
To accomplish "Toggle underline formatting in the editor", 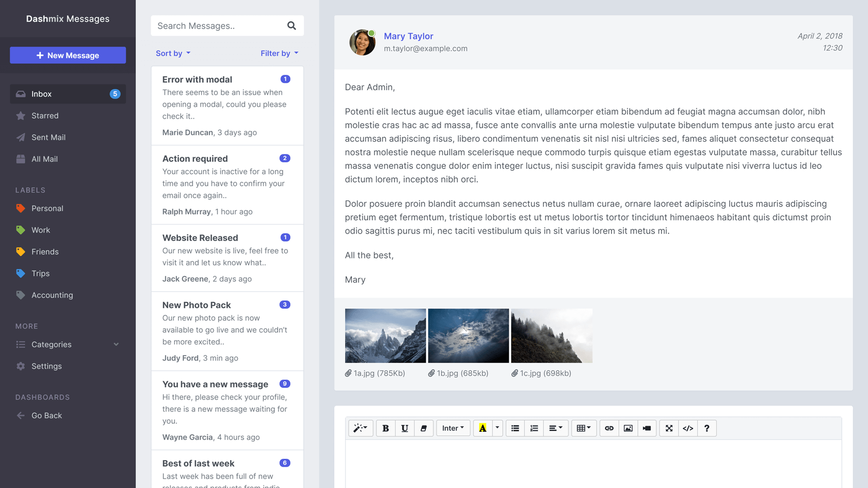I will click(x=405, y=428).
